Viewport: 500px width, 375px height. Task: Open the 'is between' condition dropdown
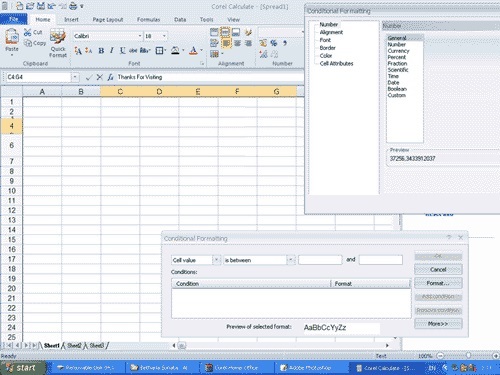point(291,260)
